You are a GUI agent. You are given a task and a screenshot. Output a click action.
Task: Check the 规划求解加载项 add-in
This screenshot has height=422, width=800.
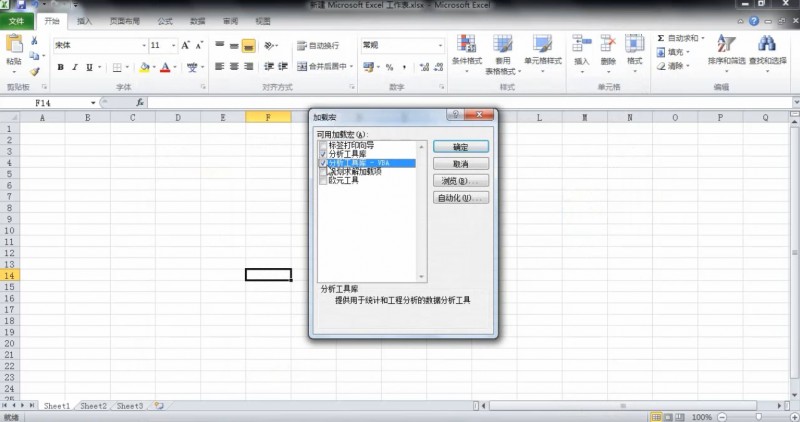tap(323, 172)
